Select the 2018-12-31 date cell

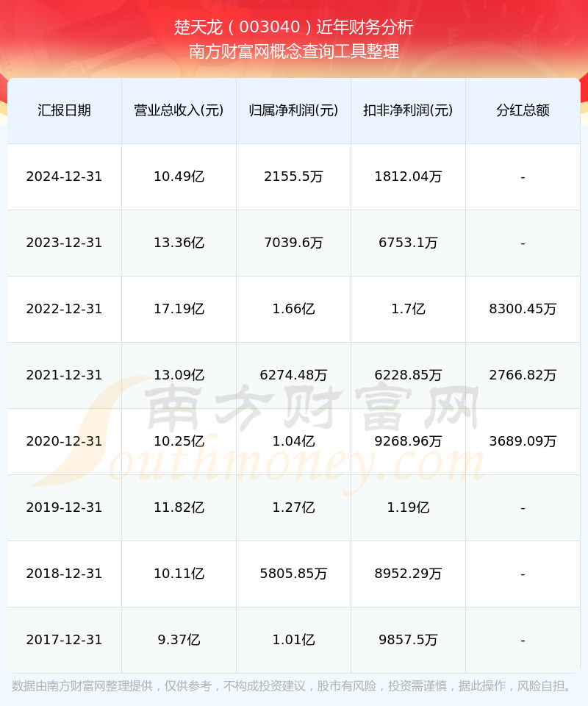[65, 574]
